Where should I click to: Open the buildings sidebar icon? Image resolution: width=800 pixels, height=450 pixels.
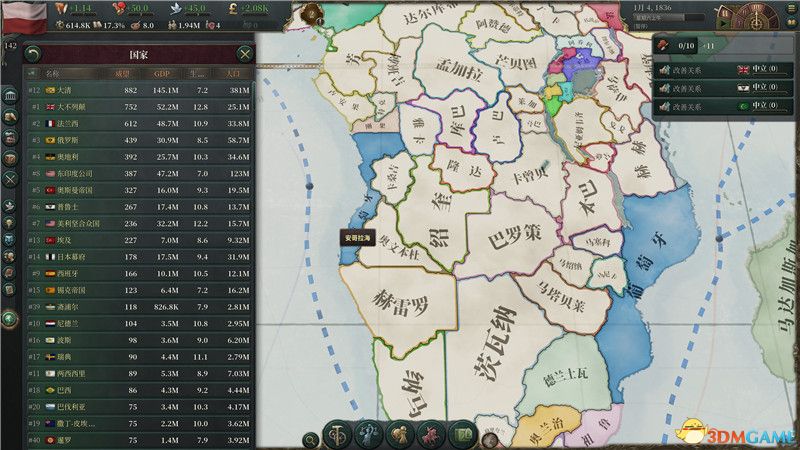tap(10, 138)
